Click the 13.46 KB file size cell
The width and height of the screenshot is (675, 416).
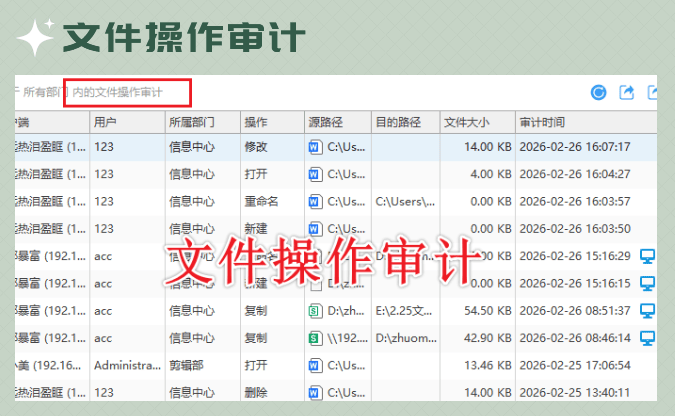coord(487,366)
